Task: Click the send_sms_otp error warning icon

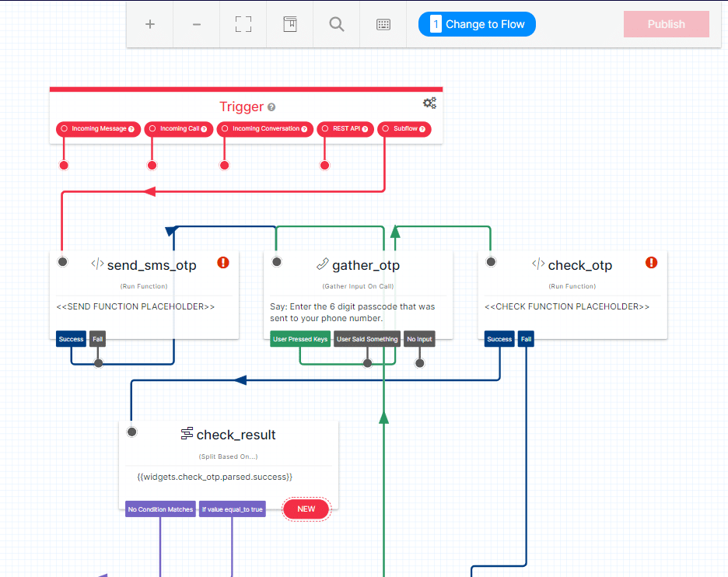Action: click(x=223, y=263)
